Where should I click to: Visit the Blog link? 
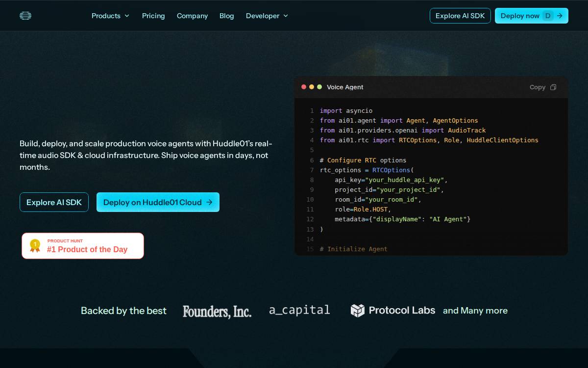[x=227, y=16]
